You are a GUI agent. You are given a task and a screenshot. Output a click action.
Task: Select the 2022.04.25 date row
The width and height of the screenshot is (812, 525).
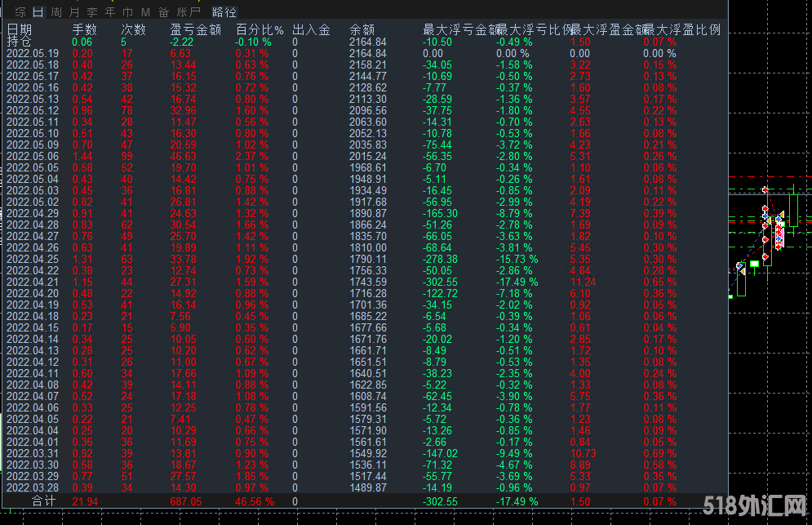[33, 259]
